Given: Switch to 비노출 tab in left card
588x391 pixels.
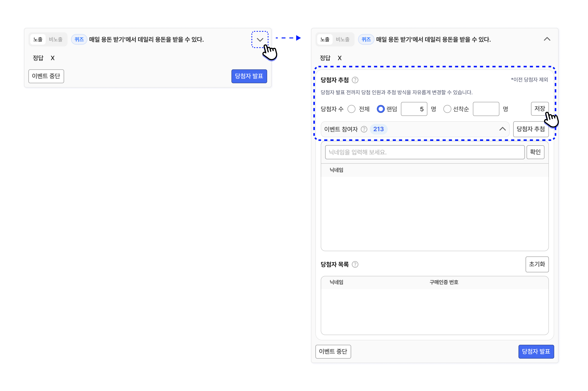Looking at the screenshot, I should tap(56, 39).
